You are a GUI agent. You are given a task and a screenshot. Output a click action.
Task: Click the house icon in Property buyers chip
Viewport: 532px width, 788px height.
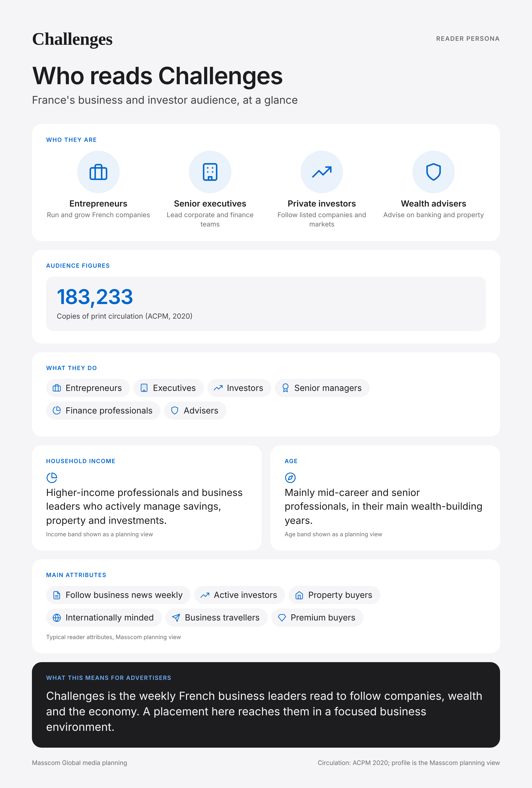tap(299, 595)
